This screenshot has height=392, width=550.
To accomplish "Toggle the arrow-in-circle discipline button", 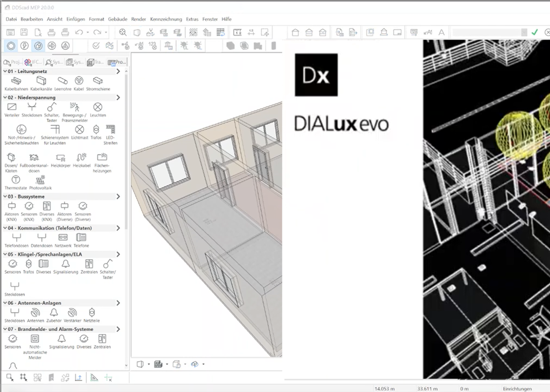I will click(x=52, y=46).
